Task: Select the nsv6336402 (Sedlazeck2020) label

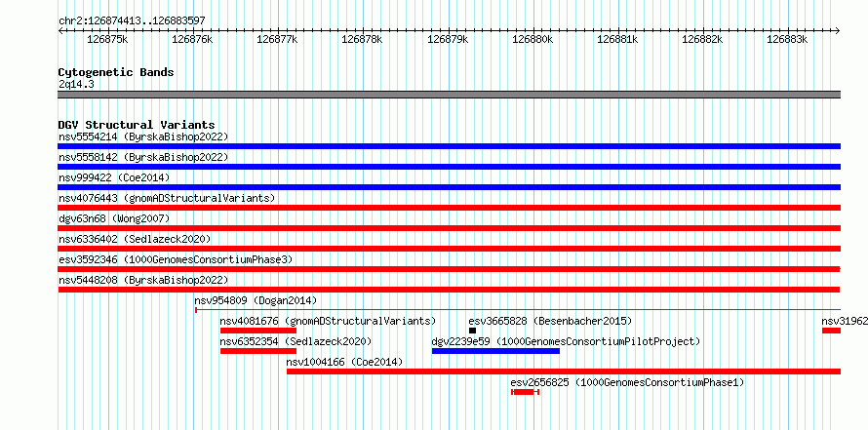Action: tap(135, 239)
